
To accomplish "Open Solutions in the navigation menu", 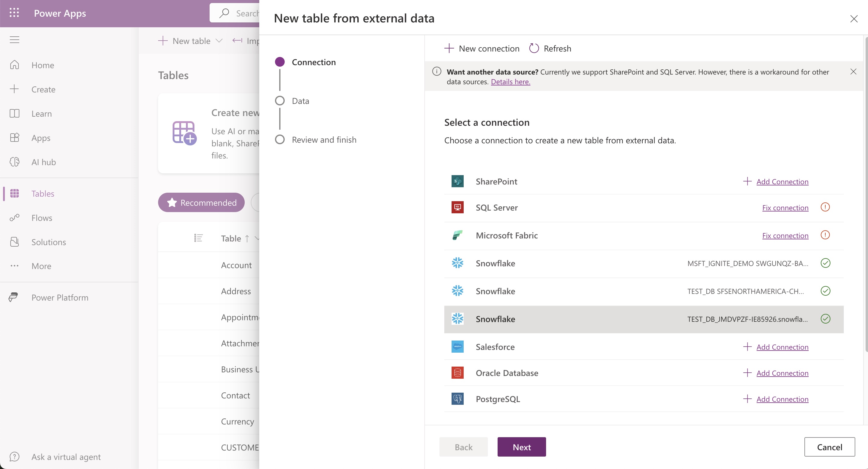I will point(48,242).
